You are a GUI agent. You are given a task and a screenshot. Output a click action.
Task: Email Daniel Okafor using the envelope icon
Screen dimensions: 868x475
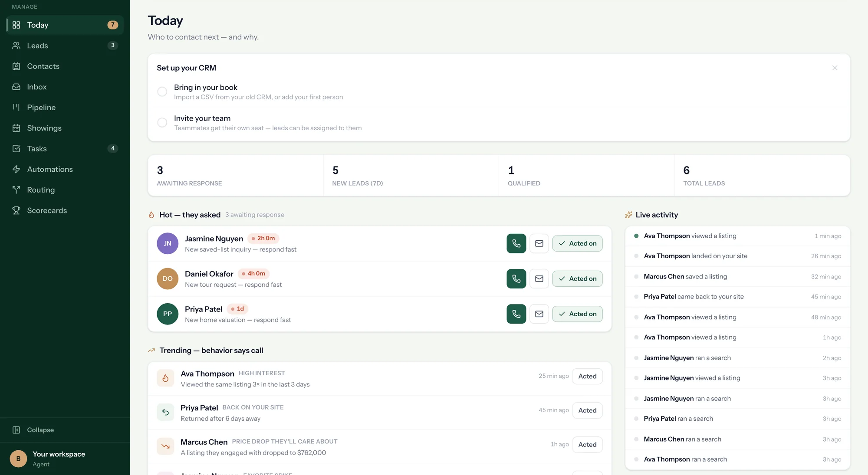(x=539, y=278)
